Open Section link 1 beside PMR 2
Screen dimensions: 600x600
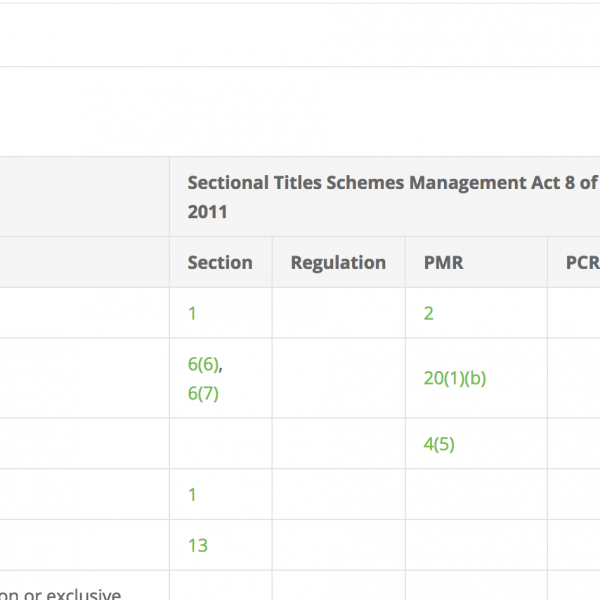pyautogui.click(x=193, y=313)
